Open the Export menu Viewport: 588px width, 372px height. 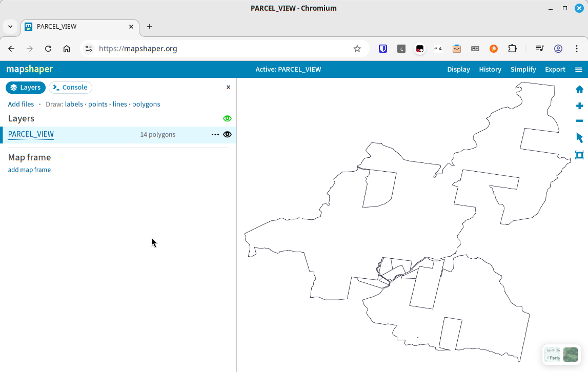[x=555, y=70]
